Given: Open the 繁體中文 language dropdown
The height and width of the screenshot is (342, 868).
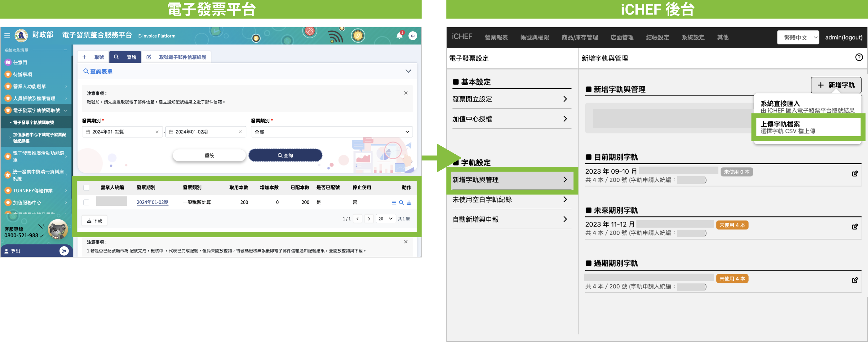Looking at the screenshot, I should pos(798,37).
